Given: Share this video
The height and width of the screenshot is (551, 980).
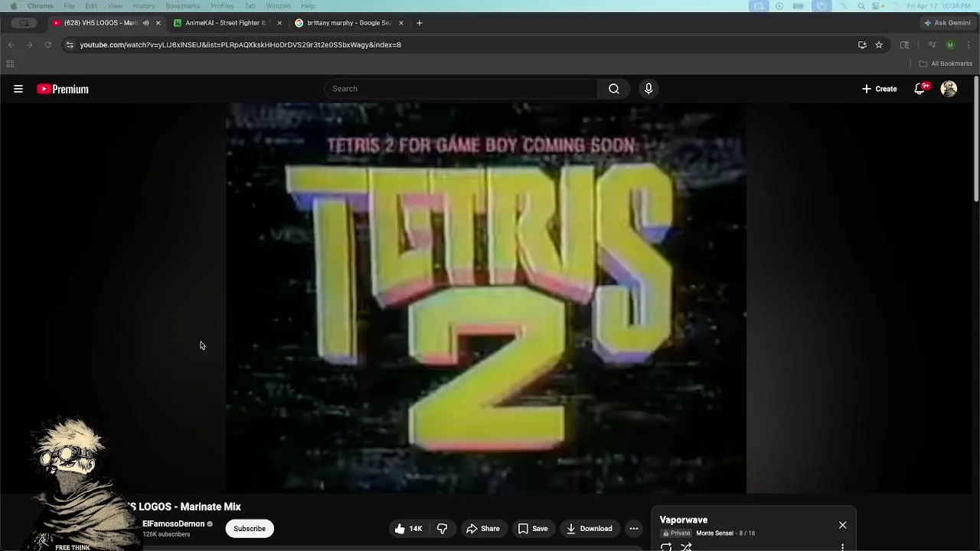Looking at the screenshot, I should tap(483, 529).
